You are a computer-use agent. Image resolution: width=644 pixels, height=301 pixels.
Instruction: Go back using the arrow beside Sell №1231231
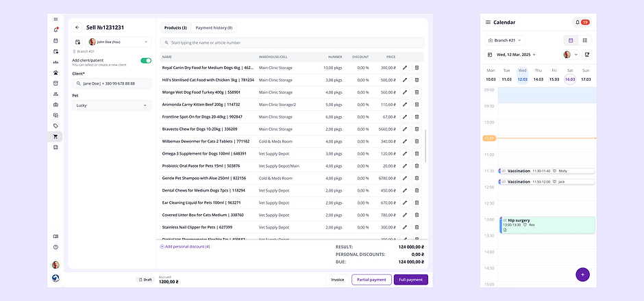[x=77, y=27]
